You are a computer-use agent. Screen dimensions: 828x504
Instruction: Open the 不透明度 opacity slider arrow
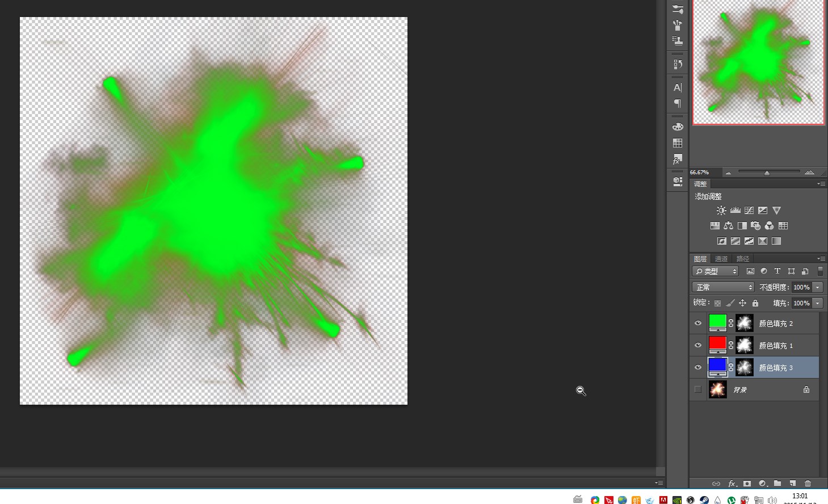(818, 287)
